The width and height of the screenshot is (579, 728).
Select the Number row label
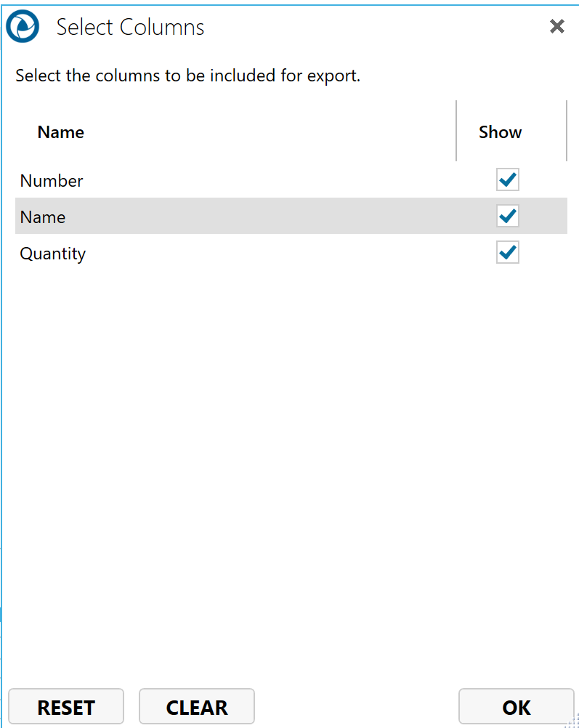(52, 181)
